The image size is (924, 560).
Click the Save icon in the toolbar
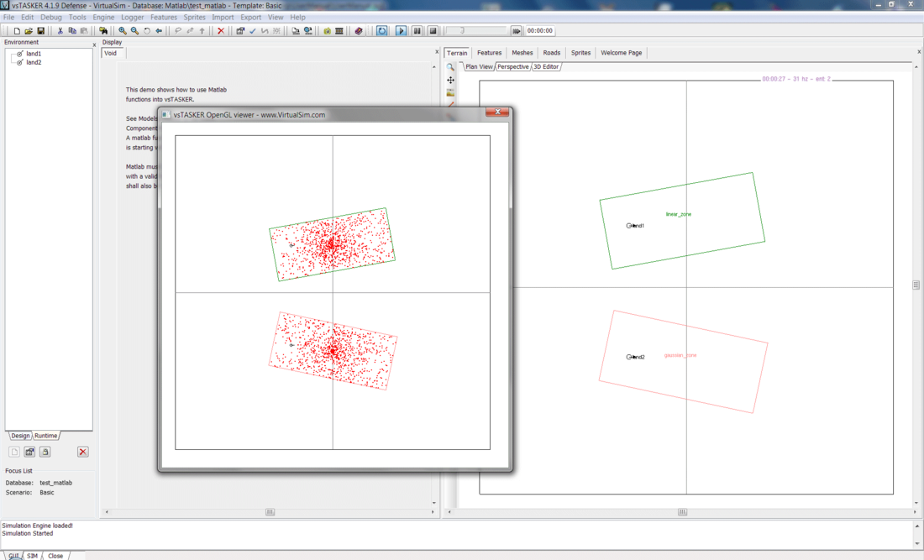pos(40,31)
